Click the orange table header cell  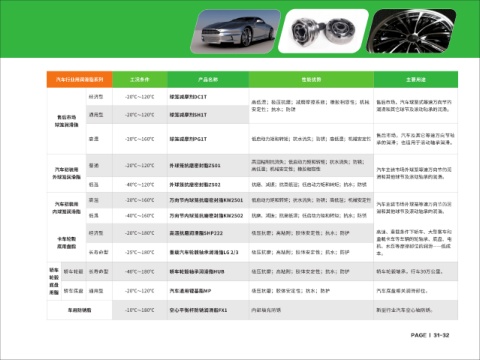80,80
